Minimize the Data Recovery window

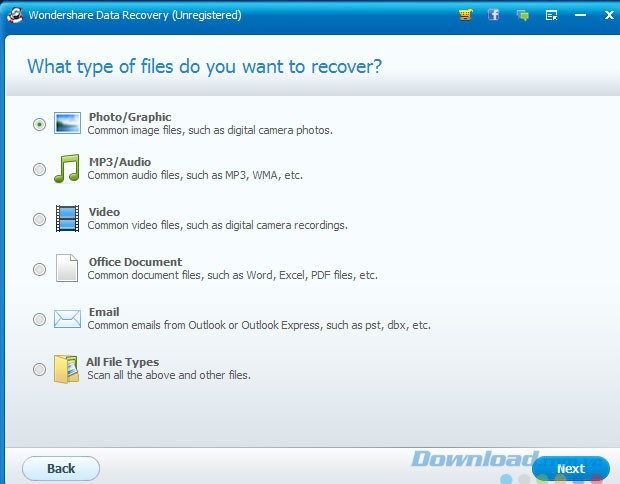[581, 15]
